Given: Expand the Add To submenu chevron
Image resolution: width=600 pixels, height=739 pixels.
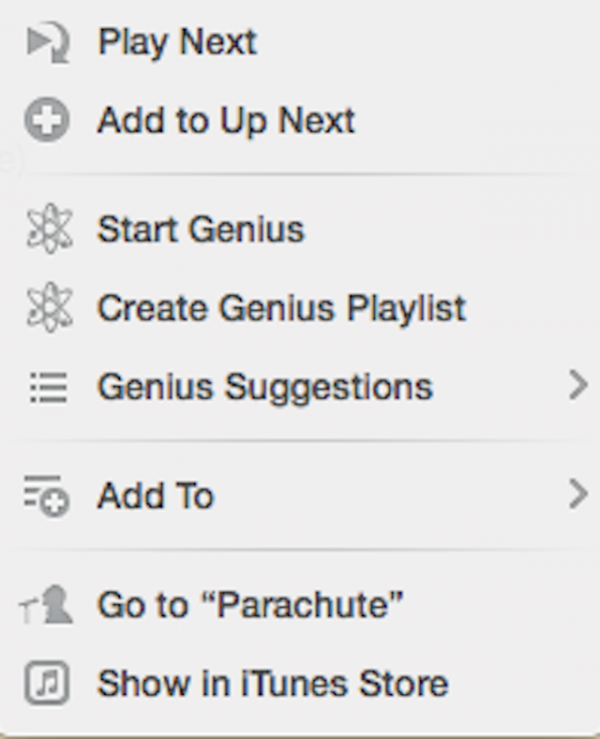Looking at the screenshot, I should pos(578,494).
